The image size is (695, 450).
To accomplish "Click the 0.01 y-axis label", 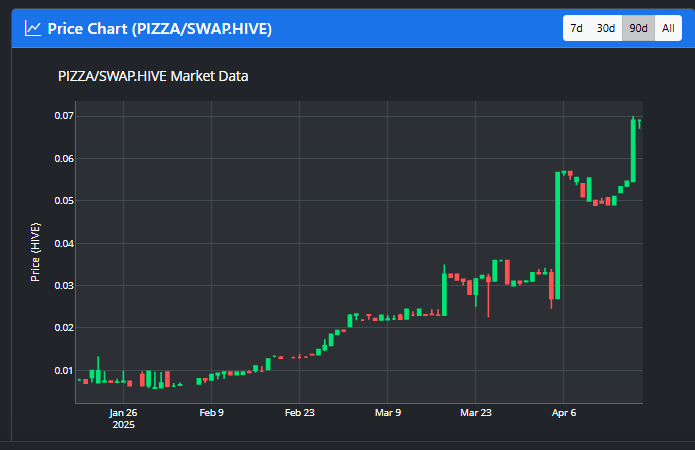I will point(64,370).
